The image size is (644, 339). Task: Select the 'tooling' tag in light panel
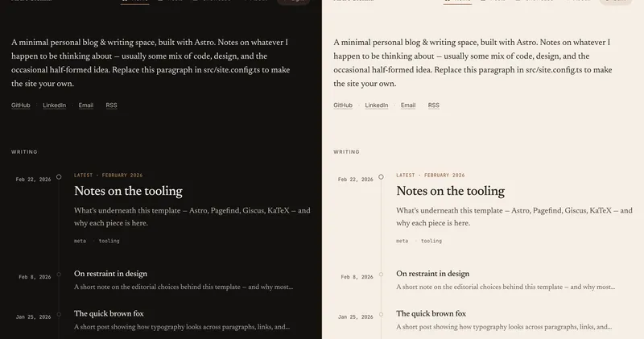(x=431, y=241)
